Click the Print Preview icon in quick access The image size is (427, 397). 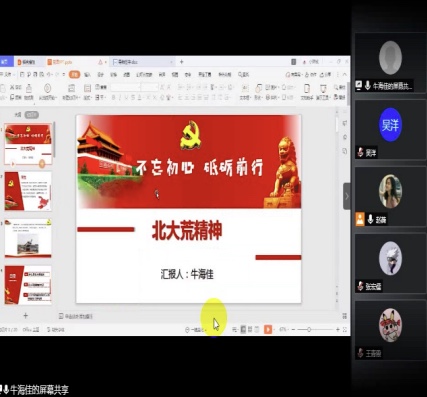coord(42,74)
